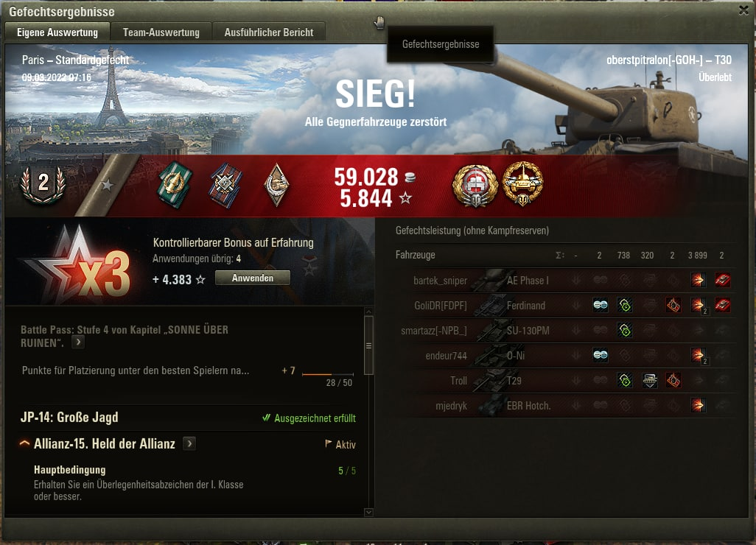Viewport: 756px width, 545px height.
Task: Switch to the Team-Auswertung tab
Action: pyautogui.click(x=161, y=32)
